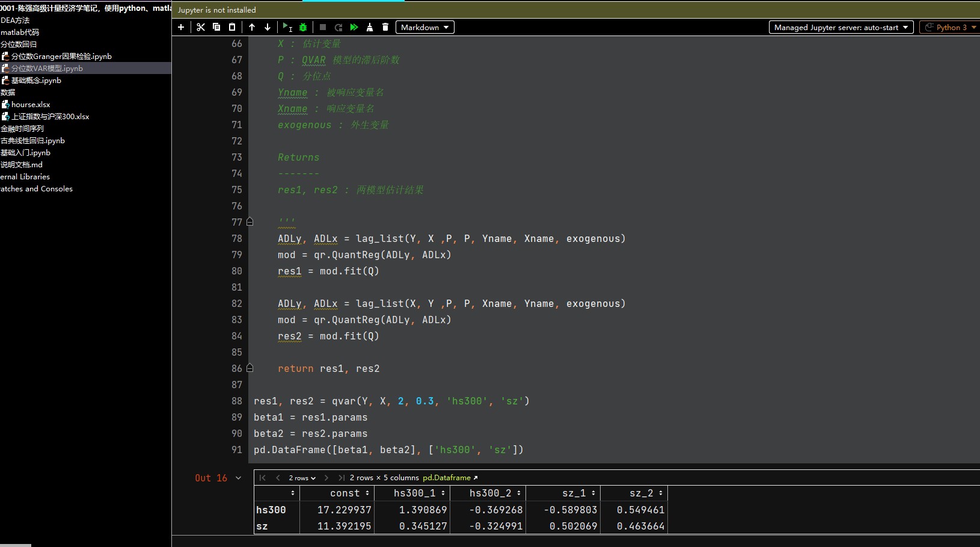The width and height of the screenshot is (980, 547).
Task: Debug the current cell with bug icon
Action: pyautogui.click(x=303, y=27)
